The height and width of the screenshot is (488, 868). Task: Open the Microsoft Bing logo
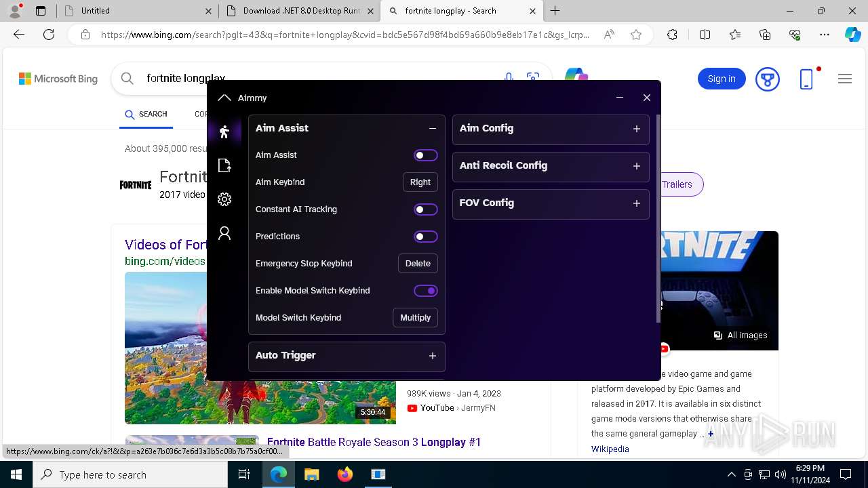(x=58, y=79)
